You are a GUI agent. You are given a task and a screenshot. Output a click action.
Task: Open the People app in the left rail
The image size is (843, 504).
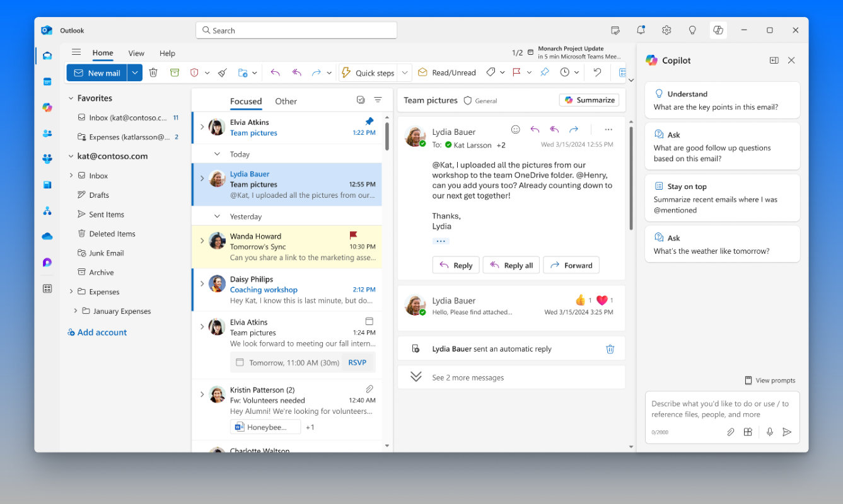(x=47, y=134)
